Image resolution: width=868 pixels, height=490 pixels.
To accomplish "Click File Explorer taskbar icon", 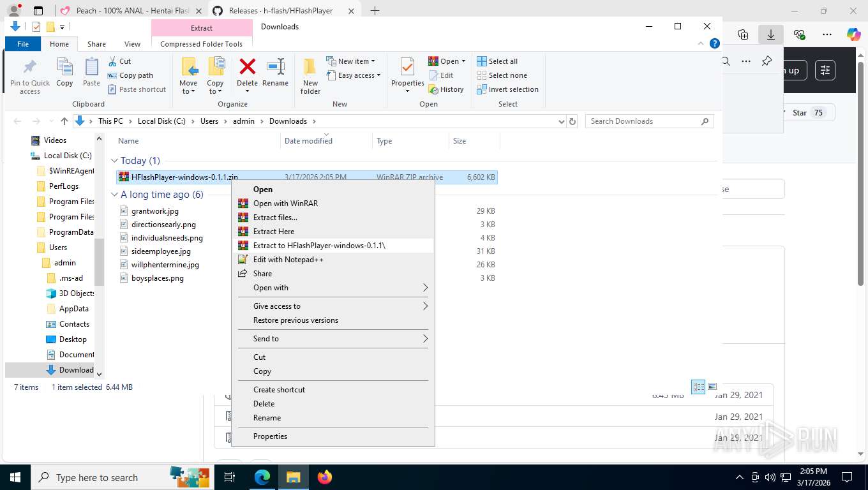I will click(x=293, y=477).
